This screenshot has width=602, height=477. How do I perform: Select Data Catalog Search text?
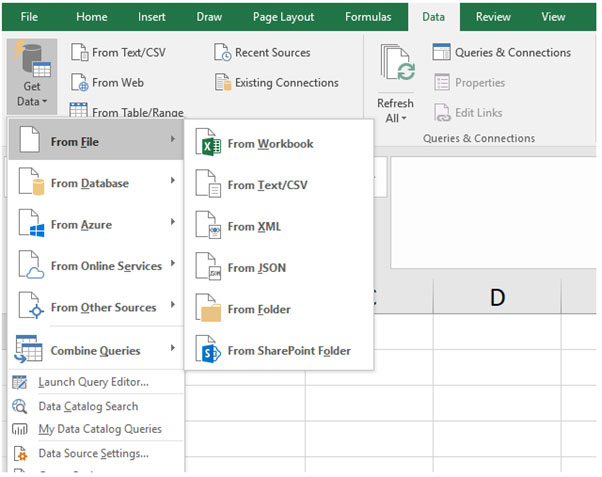(88, 406)
